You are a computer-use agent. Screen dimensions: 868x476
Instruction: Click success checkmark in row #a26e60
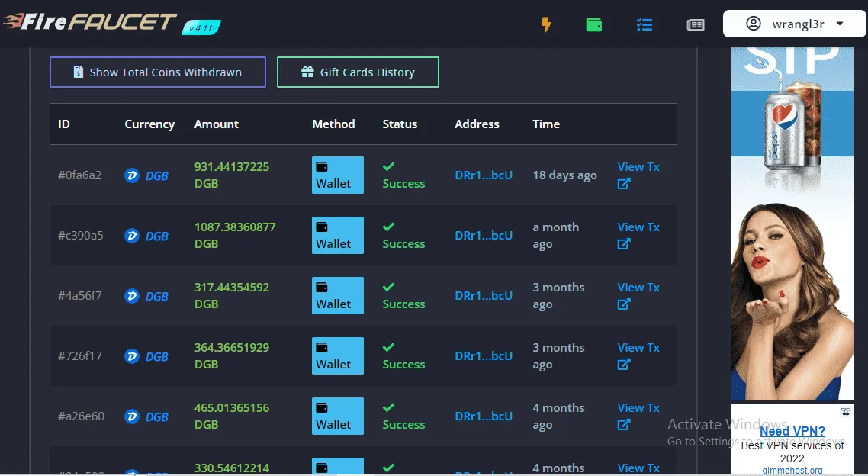(388, 407)
